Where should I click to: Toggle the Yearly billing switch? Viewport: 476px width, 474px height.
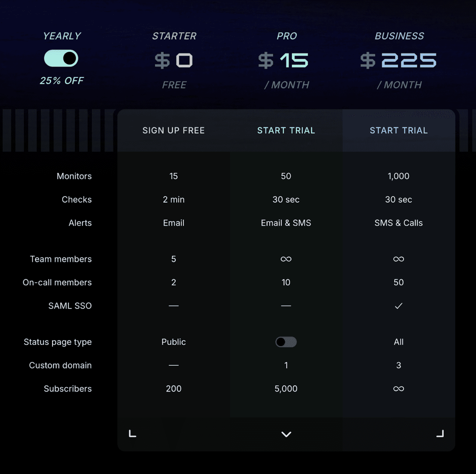(x=61, y=58)
